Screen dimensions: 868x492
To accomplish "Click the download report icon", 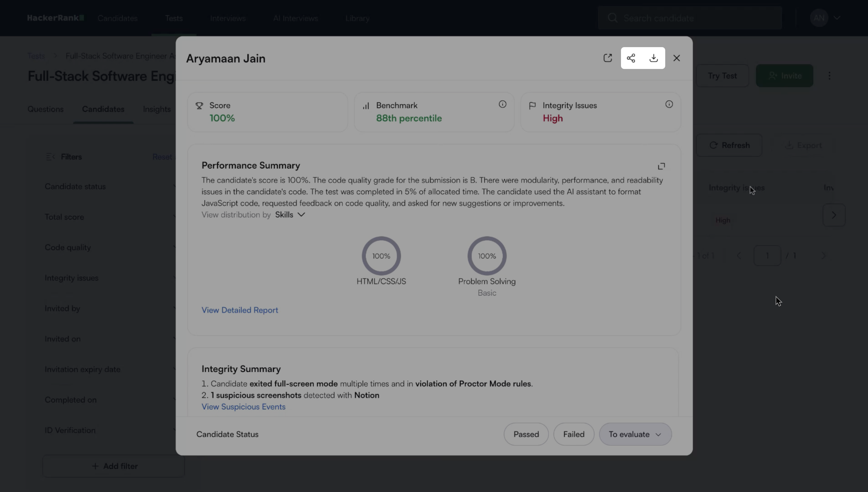I will [653, 58].
